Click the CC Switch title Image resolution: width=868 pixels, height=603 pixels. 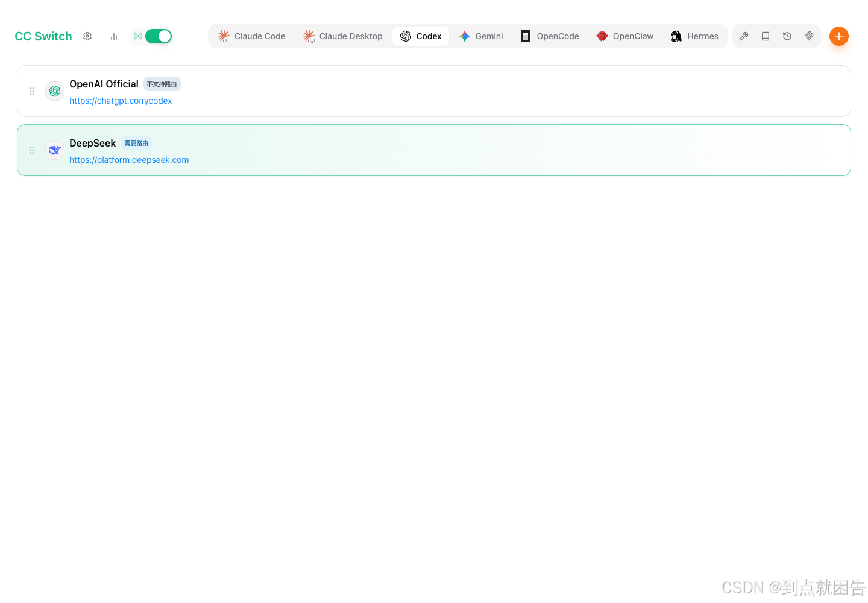pos(43,36)
